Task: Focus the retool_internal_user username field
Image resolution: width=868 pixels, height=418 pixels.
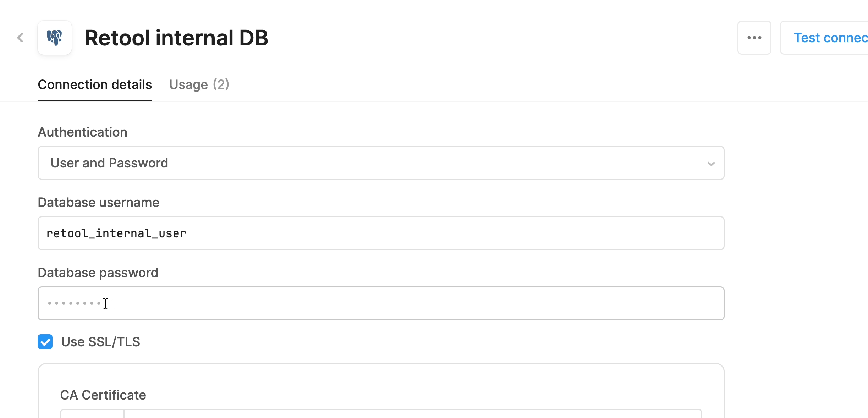Action: 381,233
